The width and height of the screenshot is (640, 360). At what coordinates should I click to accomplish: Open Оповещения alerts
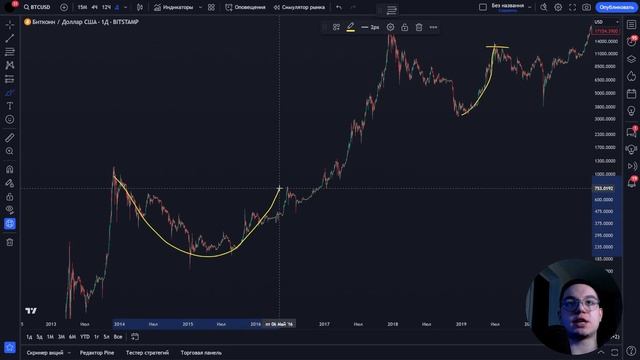coord(245,7)
